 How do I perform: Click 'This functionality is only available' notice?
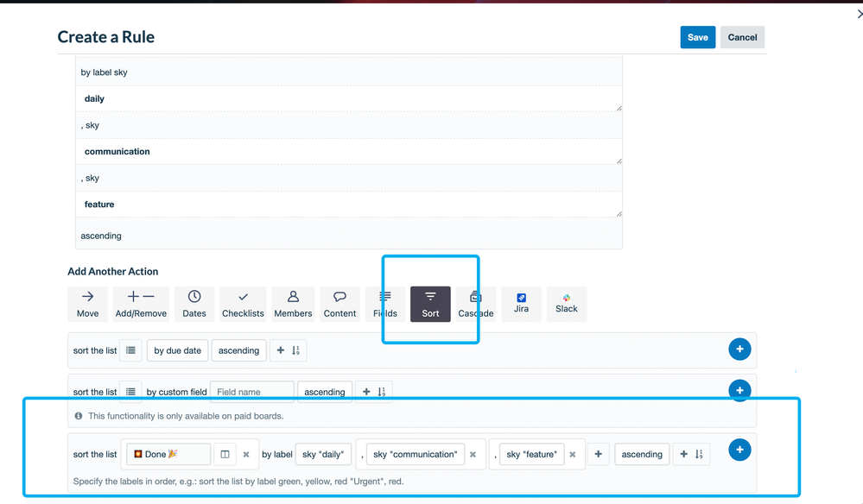(x=186, y=416)
